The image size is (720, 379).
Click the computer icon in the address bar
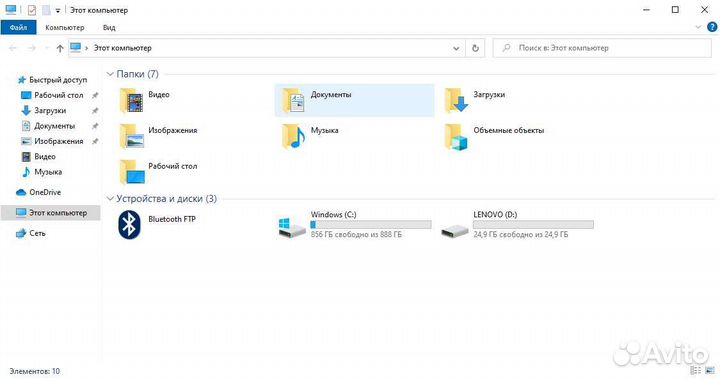(x=76, y=47)
